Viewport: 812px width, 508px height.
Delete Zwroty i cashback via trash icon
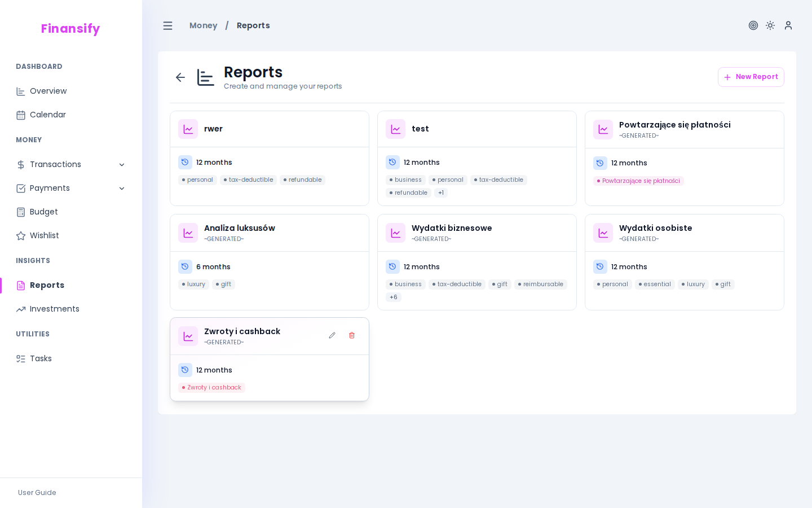[x=352, y=335]
